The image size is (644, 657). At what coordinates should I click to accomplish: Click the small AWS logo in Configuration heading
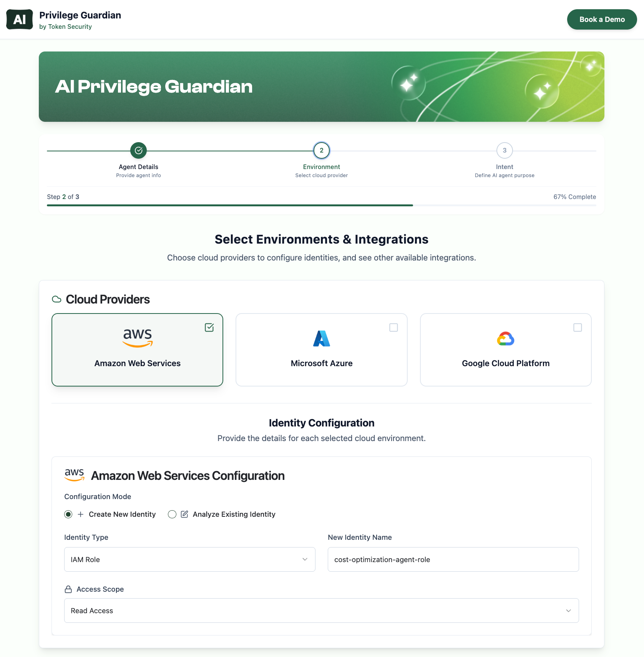[x=75, y=475]
